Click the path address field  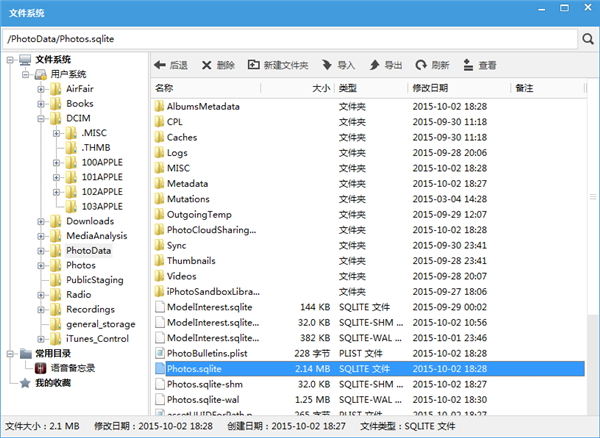[290, 39]
